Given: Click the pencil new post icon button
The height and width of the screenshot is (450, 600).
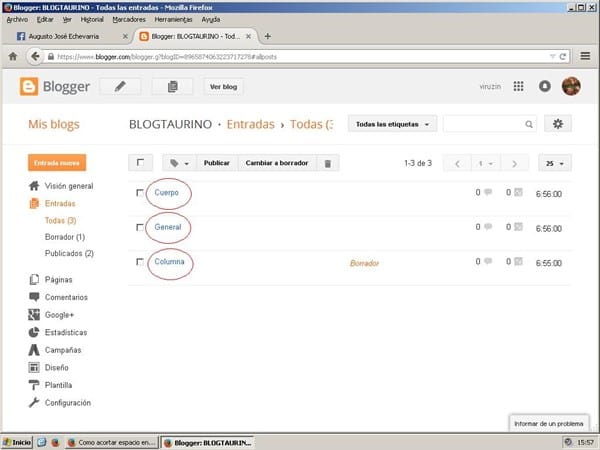Looking at the screenshot, I should pyautogui.click(x=120, y=86).
